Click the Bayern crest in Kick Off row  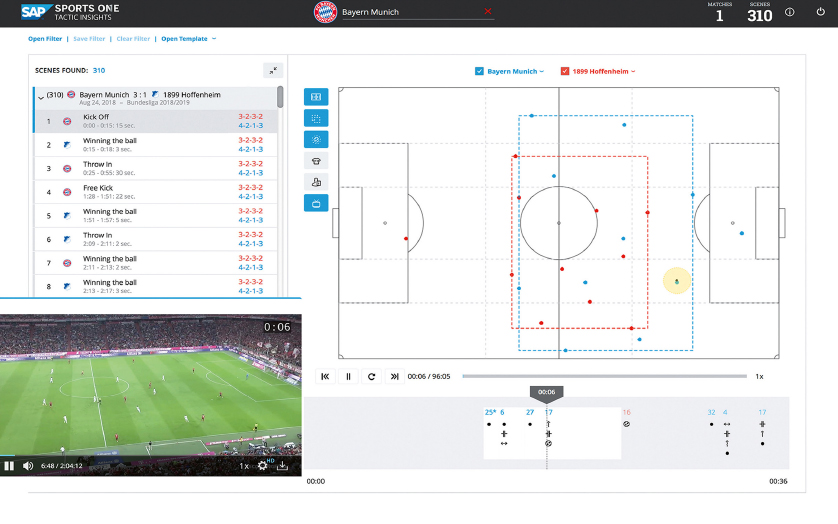[67, 121]
